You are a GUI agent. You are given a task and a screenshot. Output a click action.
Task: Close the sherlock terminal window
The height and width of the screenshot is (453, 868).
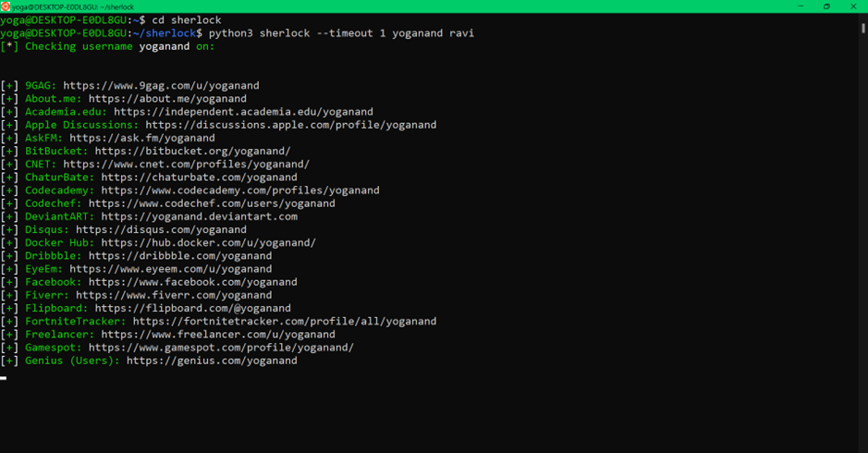(x=853, y=6)
